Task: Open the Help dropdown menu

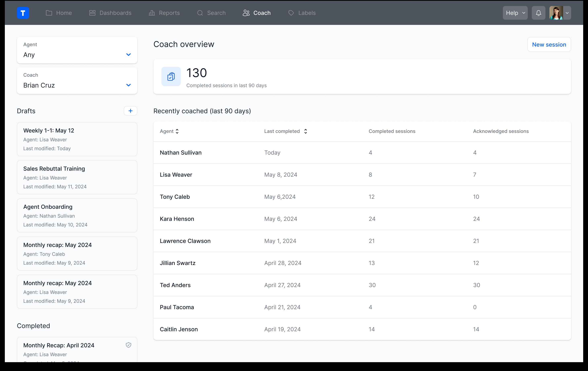Action: tap(515, 13)
